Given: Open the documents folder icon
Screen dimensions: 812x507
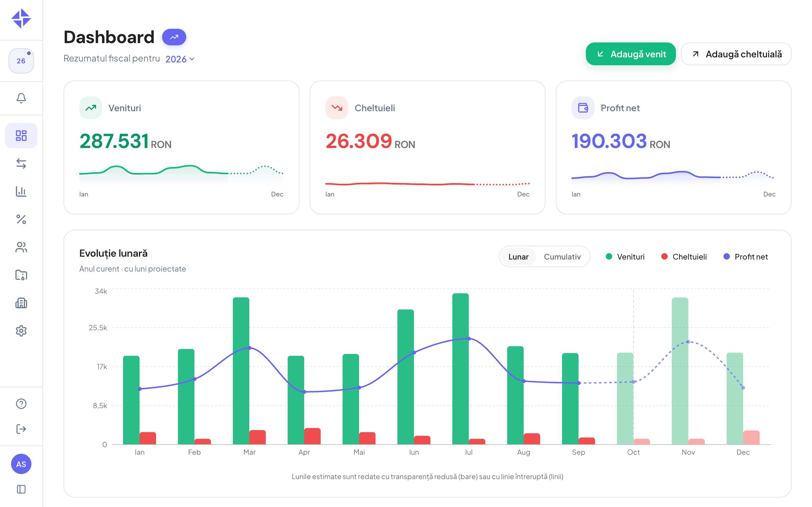Looking at the screenshot, I should (21, 275).
